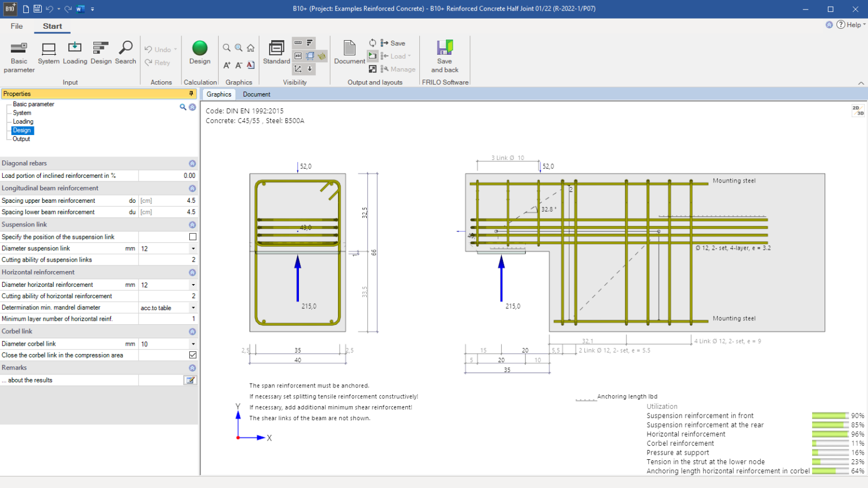The image size is (868, 488).
Task: Click the 'Save and back' button
Action: [x=444, y=55]
